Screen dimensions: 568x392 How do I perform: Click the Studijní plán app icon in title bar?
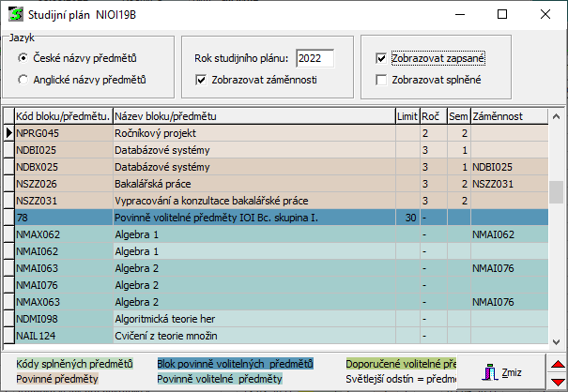click(x=14, y=15)
